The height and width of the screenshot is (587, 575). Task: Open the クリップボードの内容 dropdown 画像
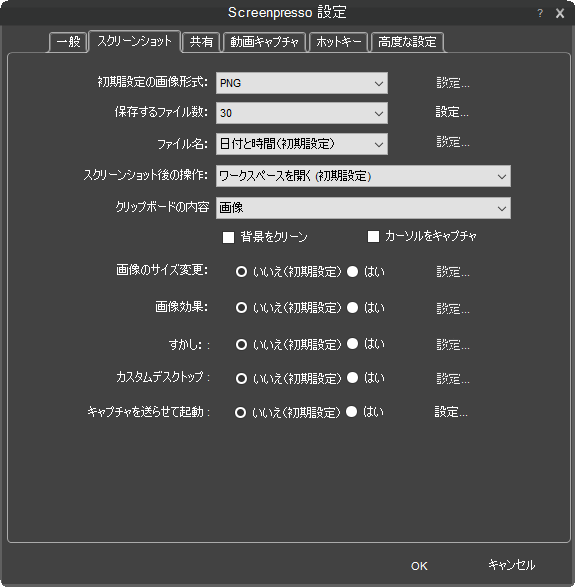363,208
